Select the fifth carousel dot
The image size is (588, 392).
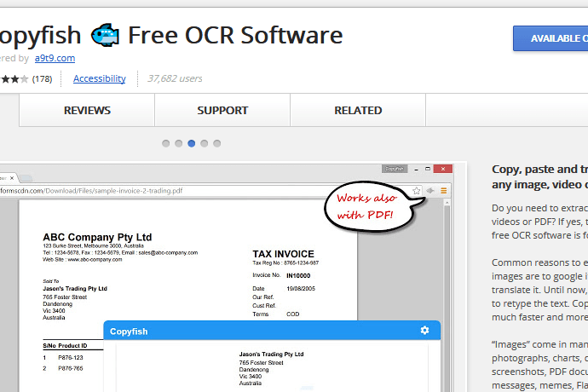[217, 143]
